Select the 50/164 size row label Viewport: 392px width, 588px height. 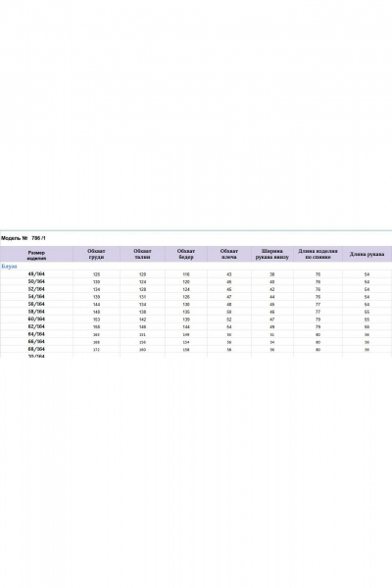[x=36, y=281]
